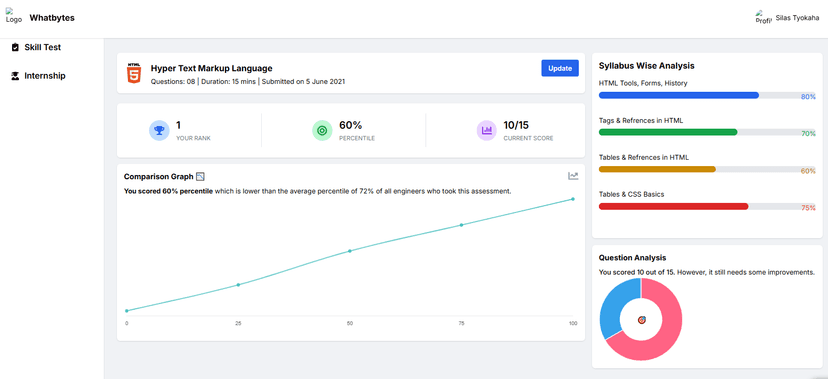
Task: Click the YOUR RANK label
Action: click(x=193, y=138)
